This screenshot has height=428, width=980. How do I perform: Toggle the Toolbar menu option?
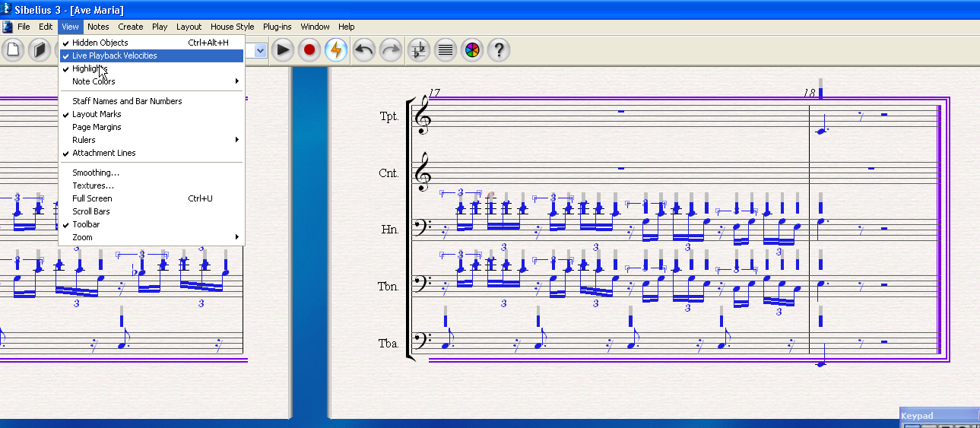151,224
